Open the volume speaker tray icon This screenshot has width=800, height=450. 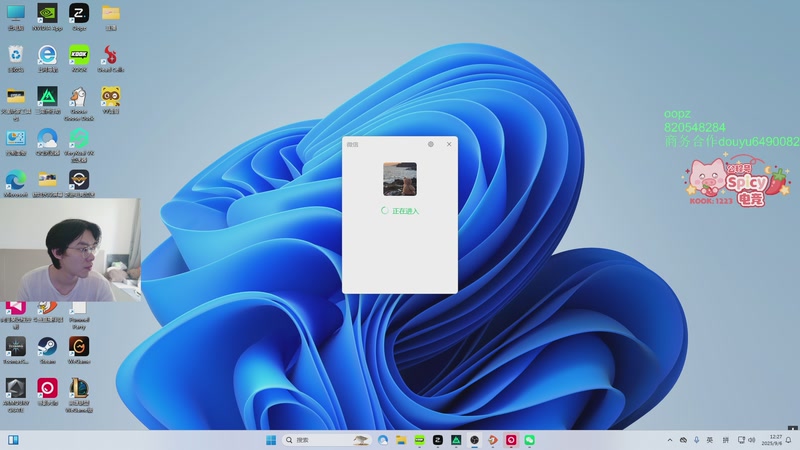752,440
